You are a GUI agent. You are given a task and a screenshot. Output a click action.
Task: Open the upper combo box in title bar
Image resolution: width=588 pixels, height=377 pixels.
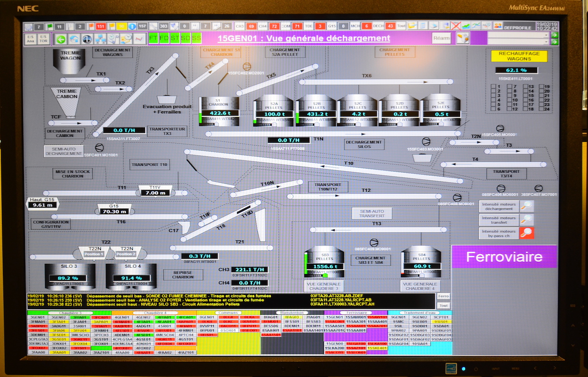pos(518,35)
